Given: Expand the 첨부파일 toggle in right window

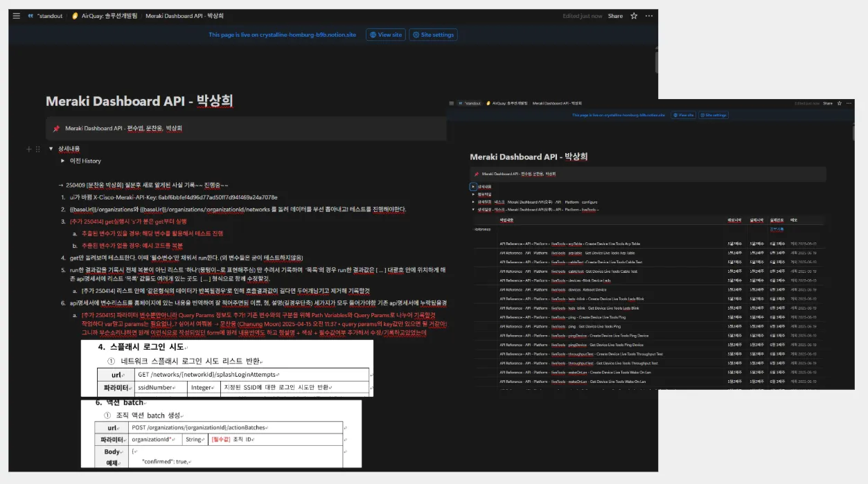Looking at the screenshot, I should pos(473,195).
